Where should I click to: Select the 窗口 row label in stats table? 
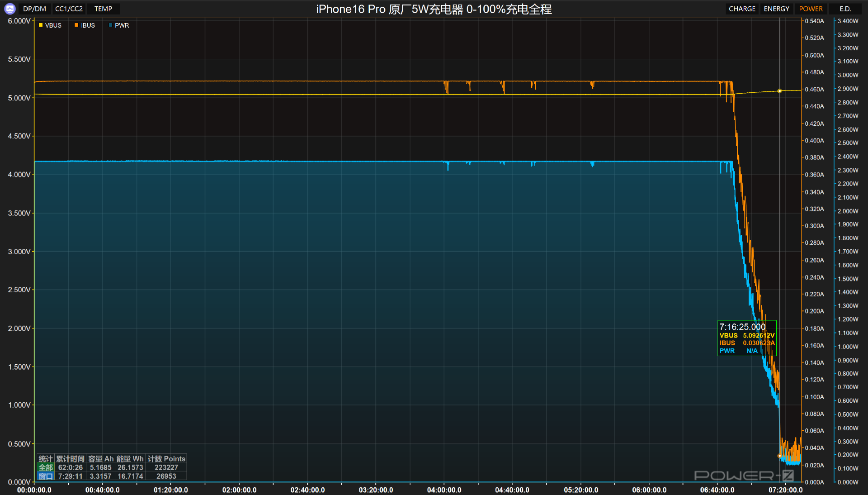coord(46,476)
